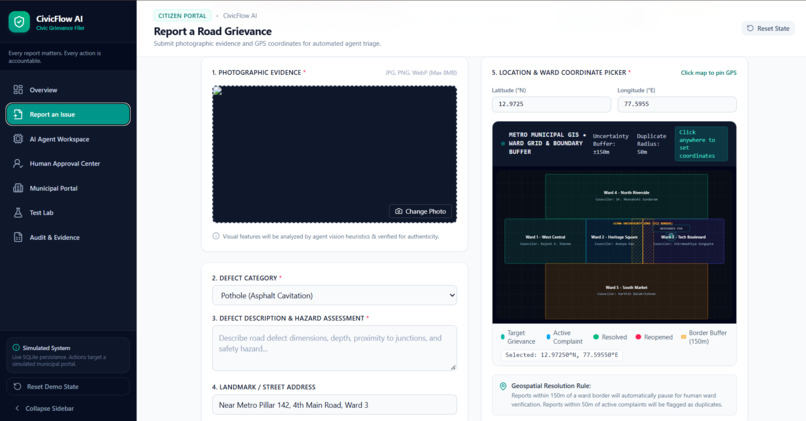Click the Simulated System info icon
This screenshot has width=806, height=421.
click(16, 347)
